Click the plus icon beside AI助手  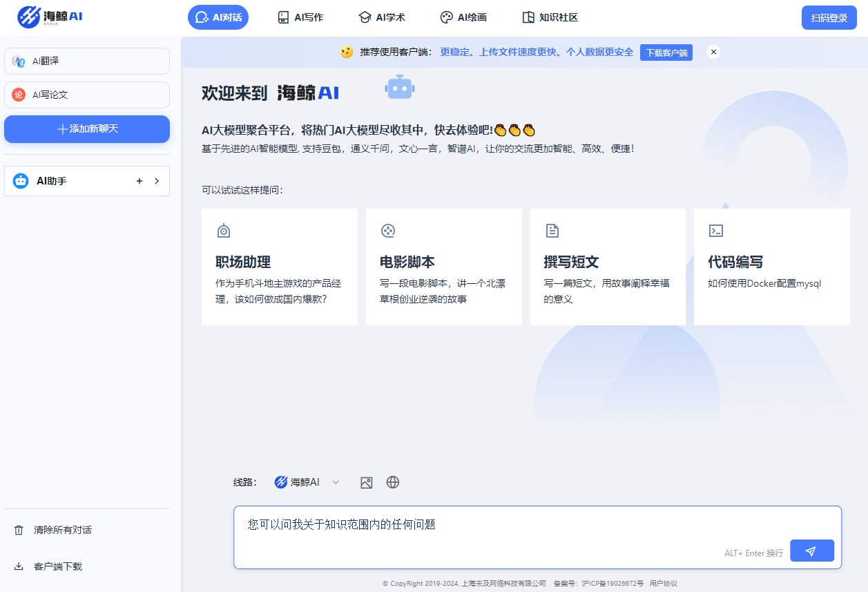pyautogui.click(x=139, y=181)
